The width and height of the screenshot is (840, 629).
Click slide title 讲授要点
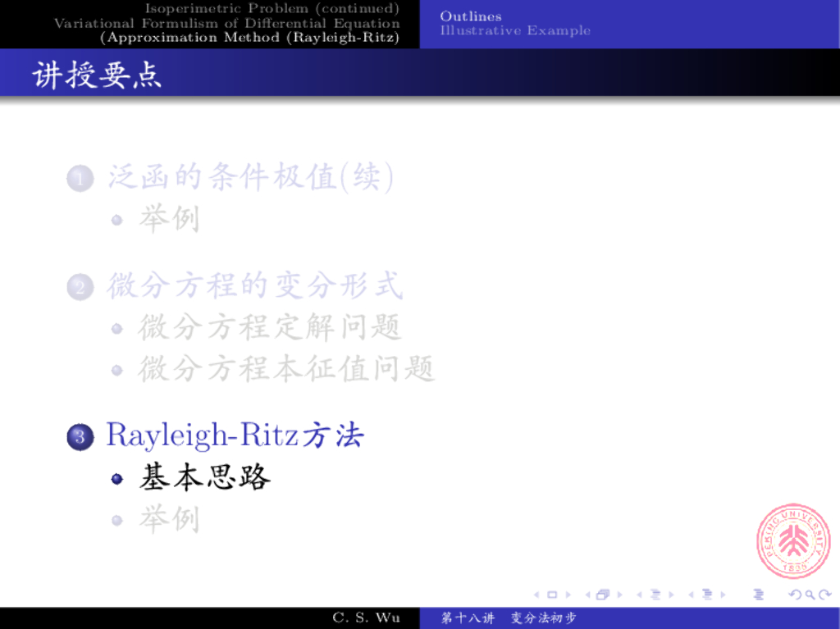(x=97, y=75)
